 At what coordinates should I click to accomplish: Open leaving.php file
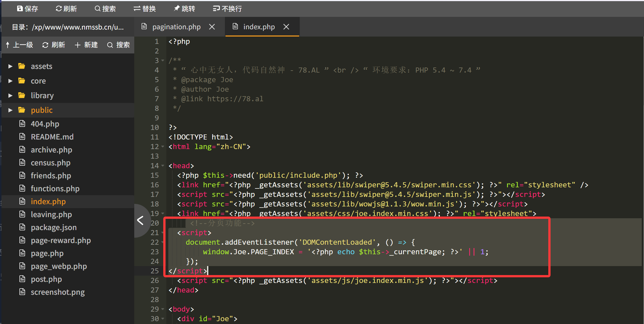[x=52, y=214]
